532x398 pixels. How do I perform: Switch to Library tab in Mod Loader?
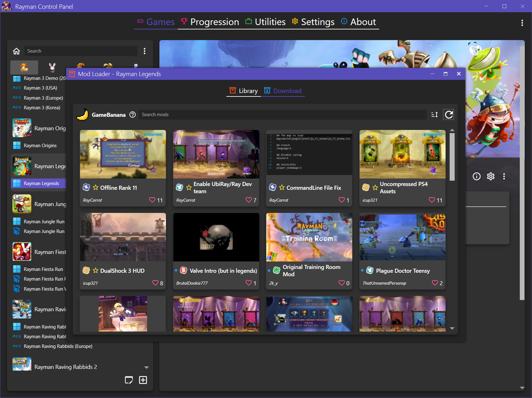(244, 91)
